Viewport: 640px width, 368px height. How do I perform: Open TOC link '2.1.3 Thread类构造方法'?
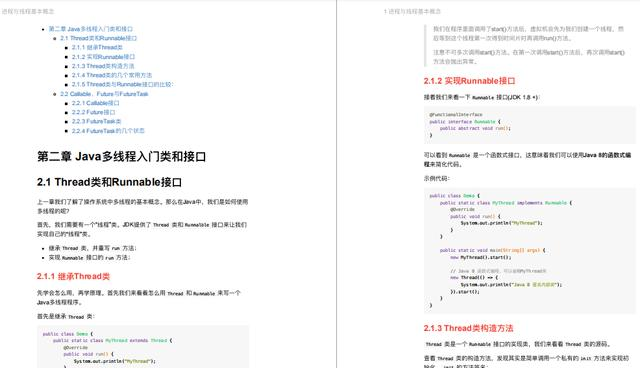pyautogui.click(x=103, y=66)
